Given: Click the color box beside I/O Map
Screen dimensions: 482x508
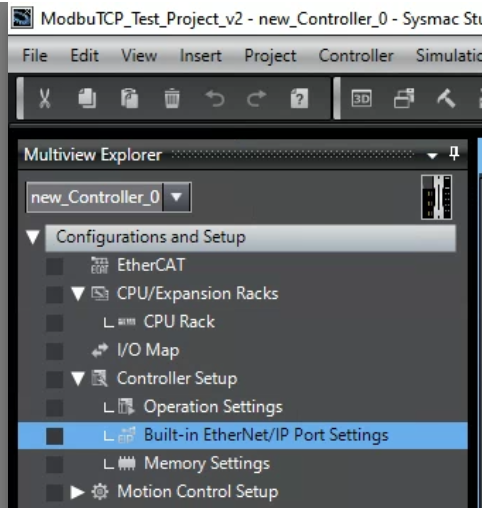Looking at the screenshot, I should click(54, 351).
